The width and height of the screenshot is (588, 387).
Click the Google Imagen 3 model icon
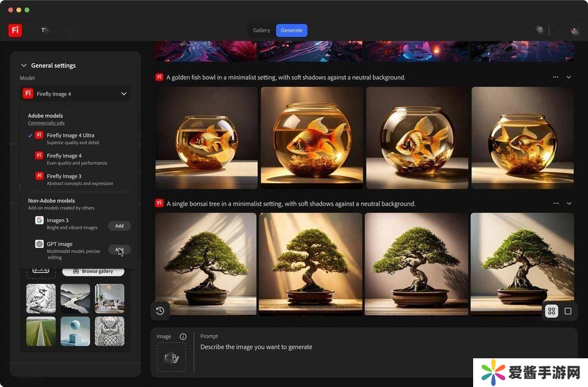(x=39, y=220)
